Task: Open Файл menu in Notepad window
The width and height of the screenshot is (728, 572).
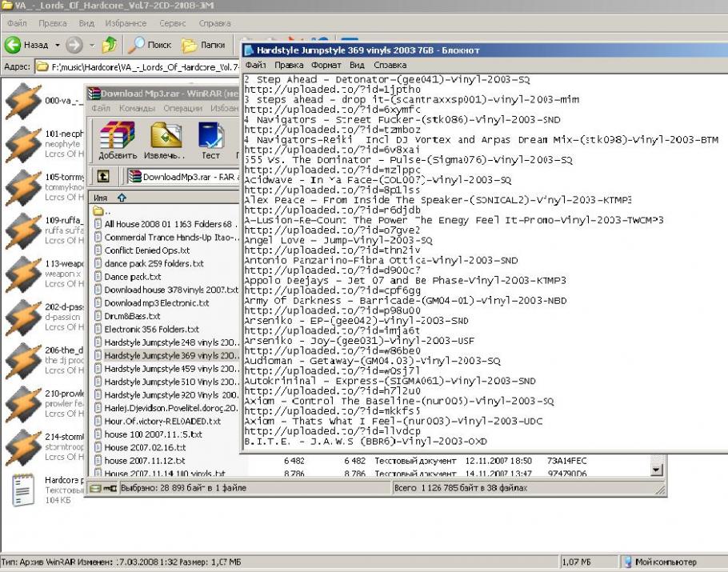Action: pyautogui.click(x=255, y=65)
